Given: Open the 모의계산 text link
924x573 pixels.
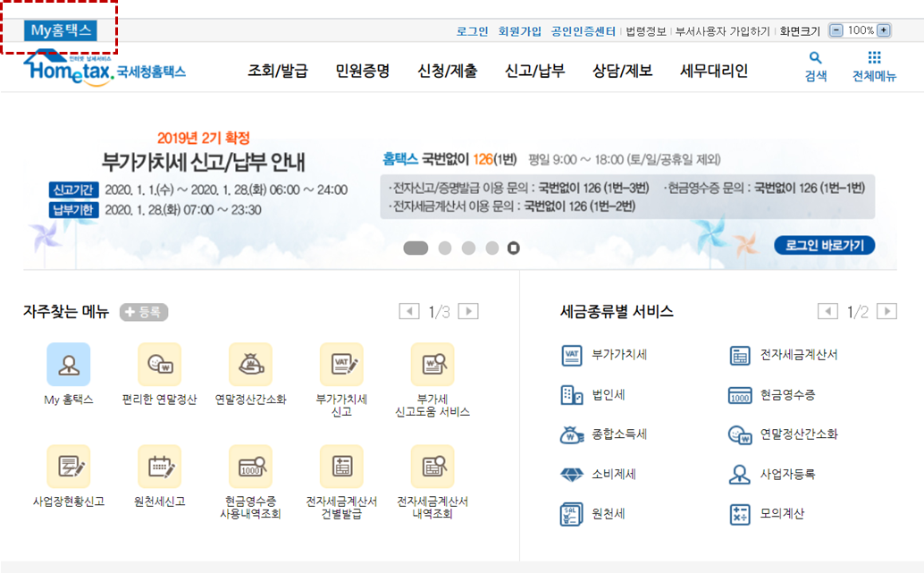Looking at the screenshot, I should pos(782,513).
